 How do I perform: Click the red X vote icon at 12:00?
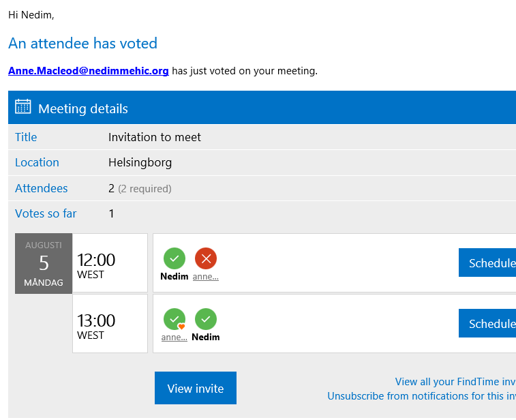point(206,258)
